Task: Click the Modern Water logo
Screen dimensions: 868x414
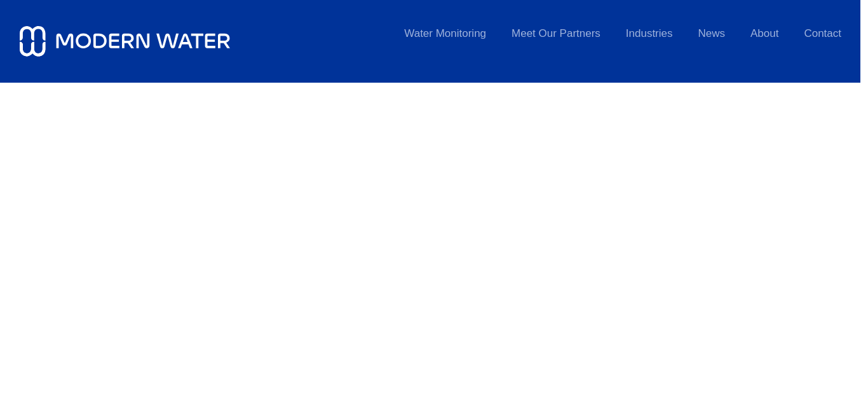Action: pos(125,41)
